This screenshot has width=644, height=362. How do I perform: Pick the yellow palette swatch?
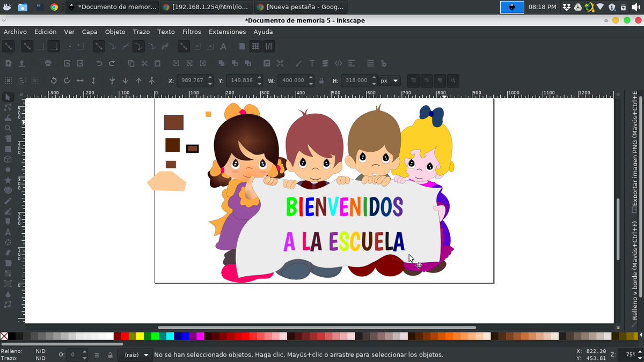140,336
